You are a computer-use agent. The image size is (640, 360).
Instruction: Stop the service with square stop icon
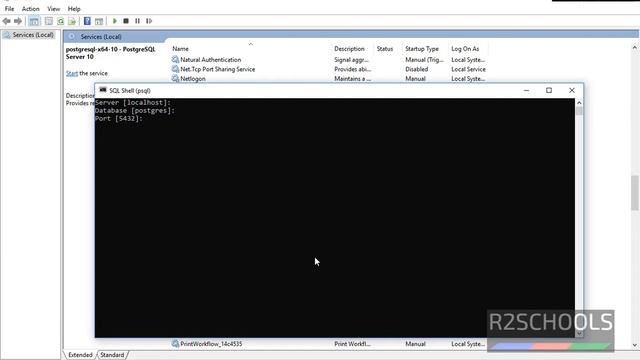coord(126,21)
